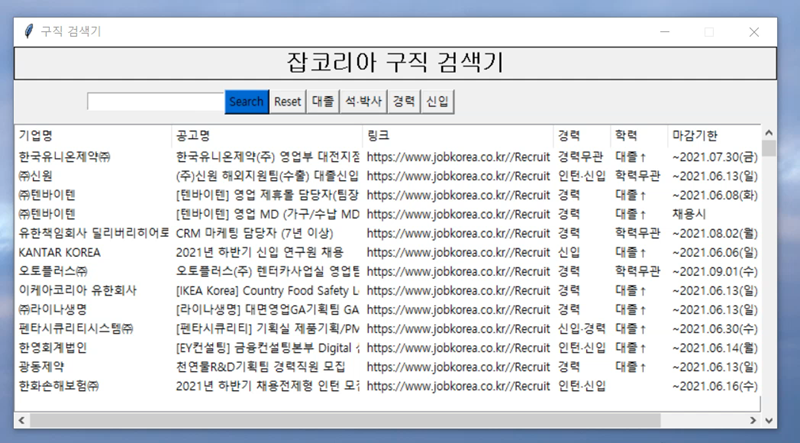Click the 경력무관 experience cell
Viewport: 800px width, 443px height.
click(581, 157)
